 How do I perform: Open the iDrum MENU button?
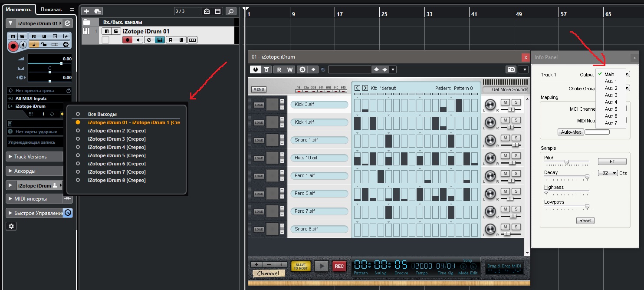tap(259, 89)
